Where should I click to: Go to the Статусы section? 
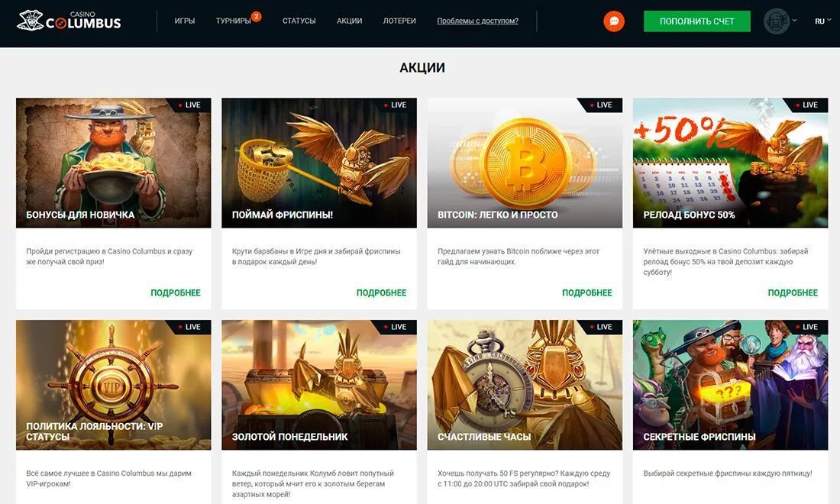(299, 21)
